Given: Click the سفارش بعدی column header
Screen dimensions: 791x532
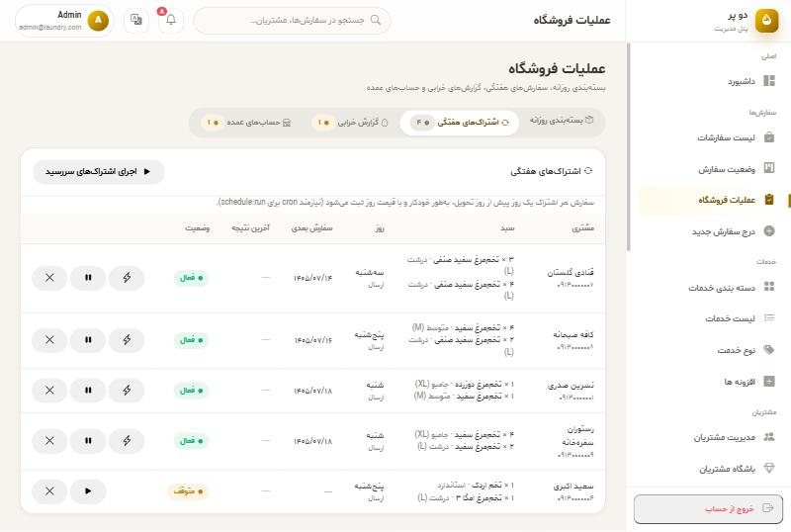Looking at the screenshot, I should (x=311, y=228).
